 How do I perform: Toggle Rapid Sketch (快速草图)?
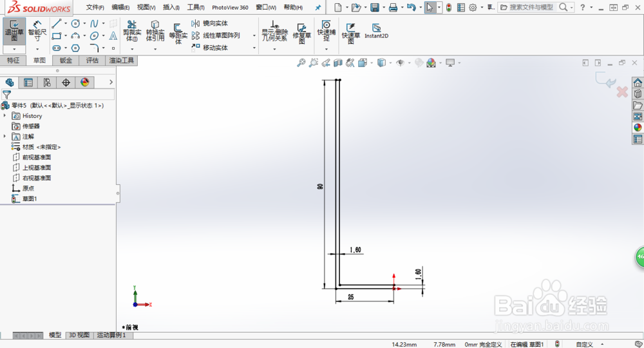point(351,33)
